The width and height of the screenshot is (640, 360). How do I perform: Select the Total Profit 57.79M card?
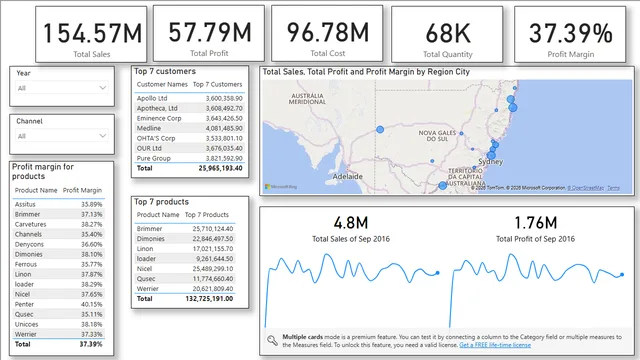tap(209, 33)
